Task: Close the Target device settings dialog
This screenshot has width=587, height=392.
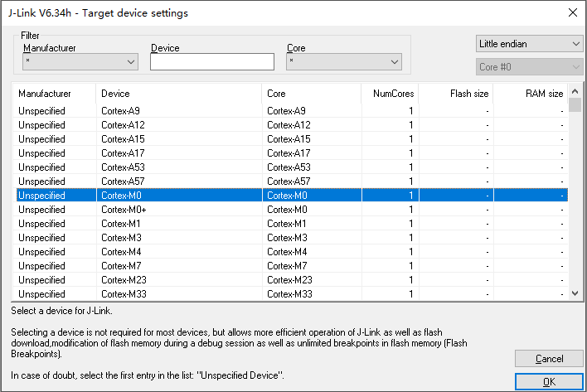Action: tap(572, 12)
